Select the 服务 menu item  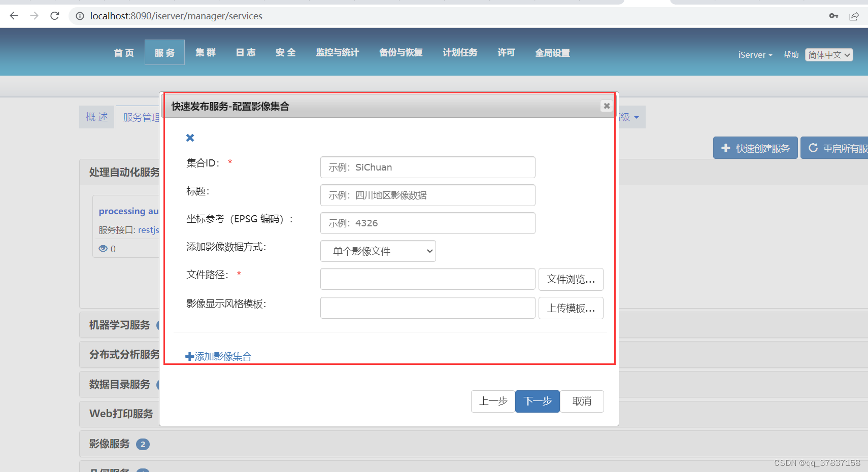[164, 53]
